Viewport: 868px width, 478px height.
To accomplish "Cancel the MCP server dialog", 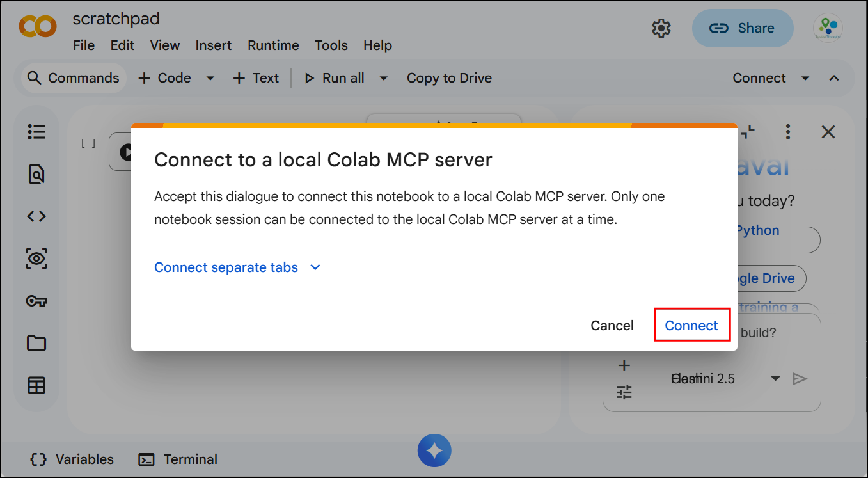I will click(612, 325).
